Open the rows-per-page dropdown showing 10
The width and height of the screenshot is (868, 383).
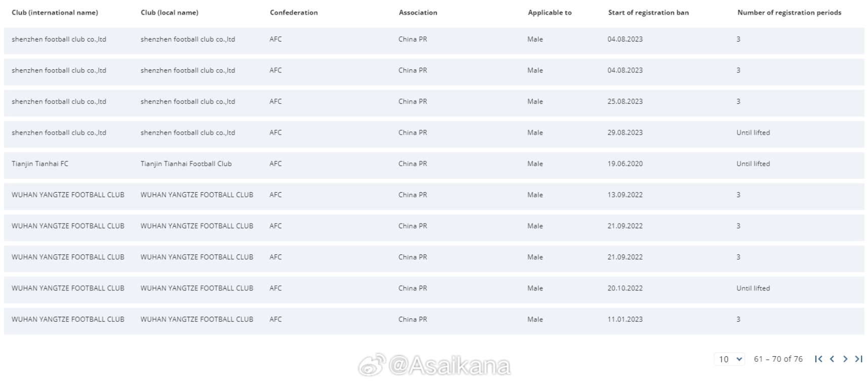click(x=729, y=359)
